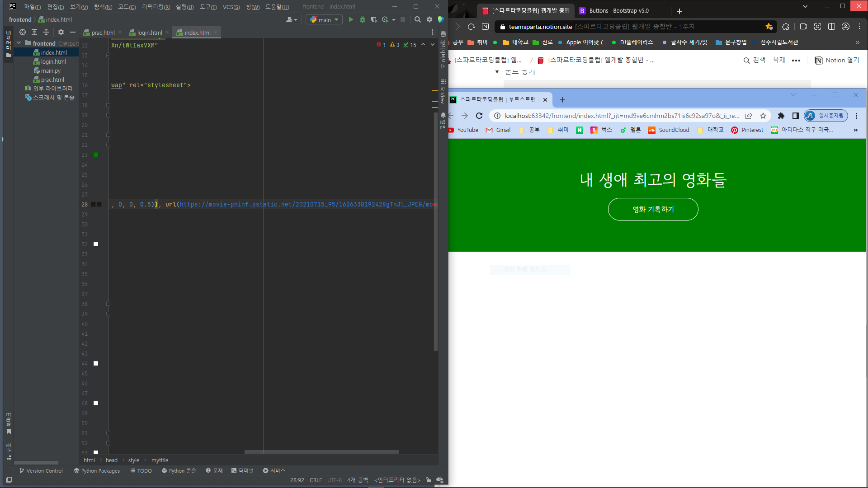868x488 pixels.
Task: Close the prac.html editor tab
Action: coord(120,32)
